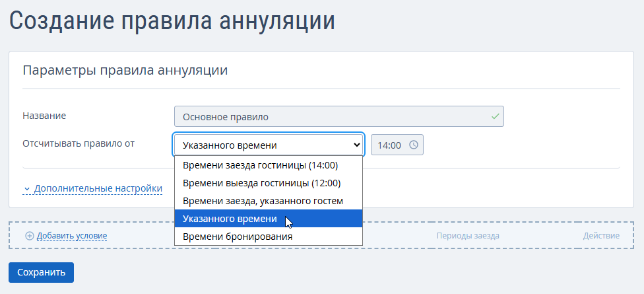Viewport: 644px width, 294px height.
Task: Click the Добавить условие link
Action: [x=72, y=236]
